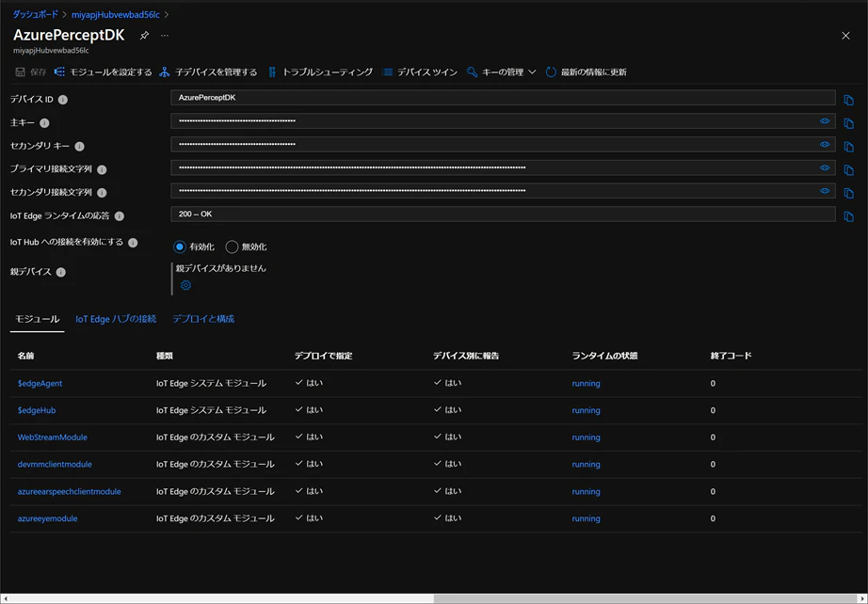868x604 pixels.
Task: Pin the AzurePerceptDK blade to dashboard
Action: [144, 36]
